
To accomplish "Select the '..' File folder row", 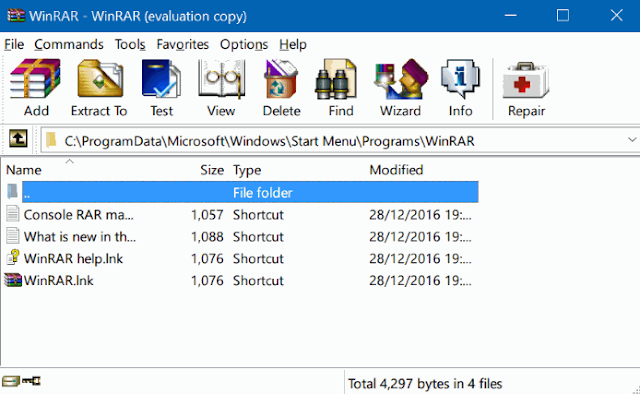I will point(250,192).
